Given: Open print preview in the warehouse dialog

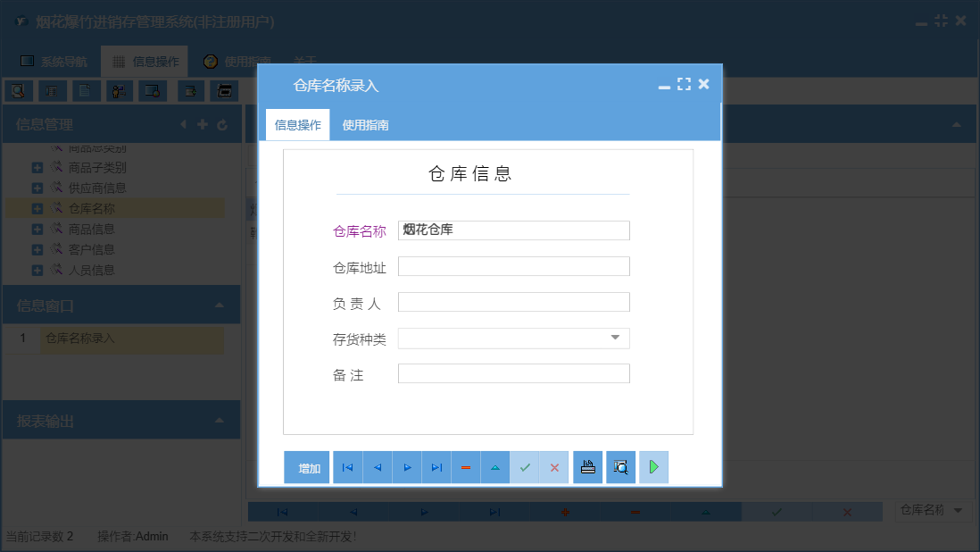Looking at the screenshot, I should [x=620, y=466].
